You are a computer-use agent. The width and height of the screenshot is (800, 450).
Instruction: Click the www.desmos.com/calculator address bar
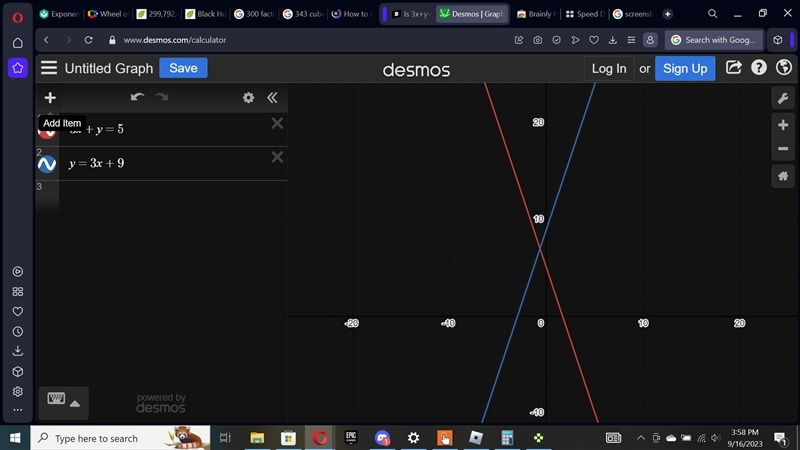tap(174, 40)
